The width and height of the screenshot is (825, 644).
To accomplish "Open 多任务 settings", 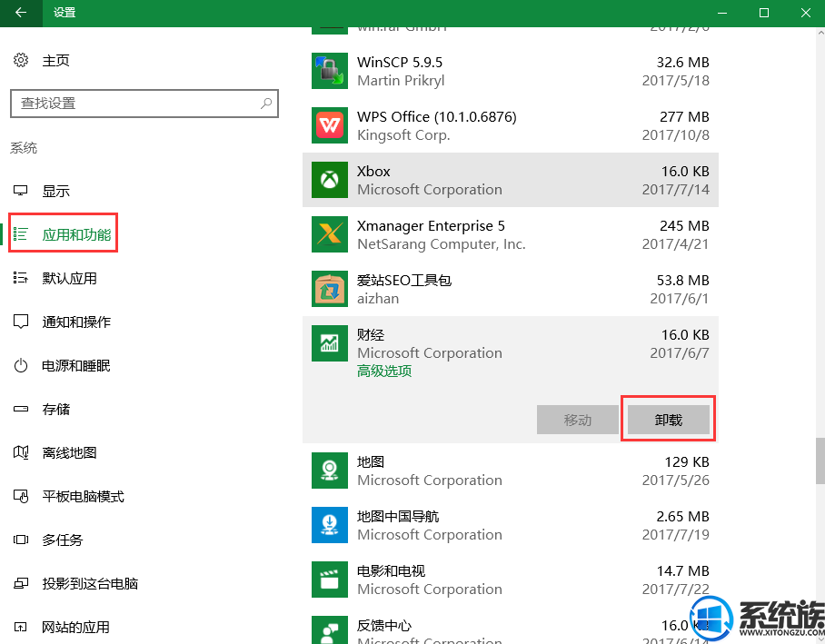I will [63, 540].
